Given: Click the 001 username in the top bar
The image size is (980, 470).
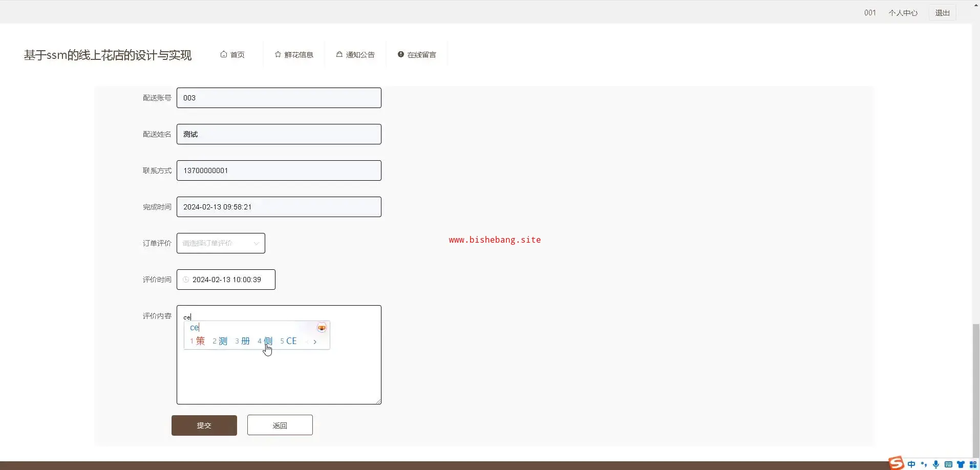Looking at the screenshot, I should (x=870, y=13).
